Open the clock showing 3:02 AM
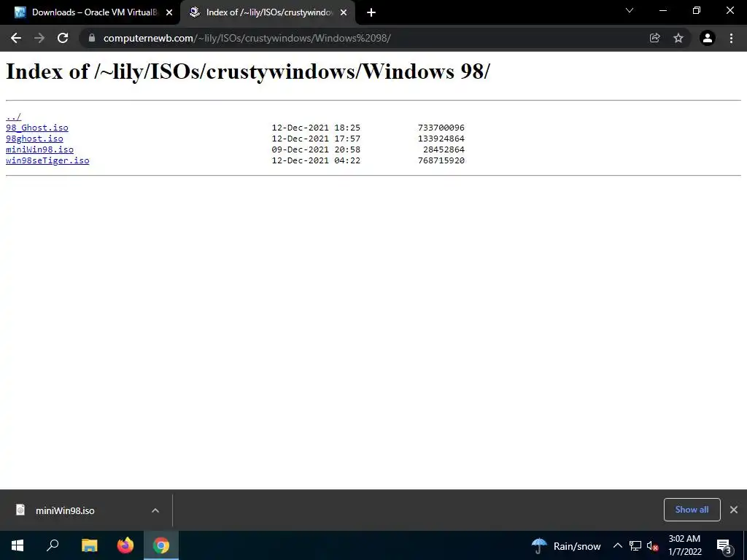747x560 pixels. point(684,545)
